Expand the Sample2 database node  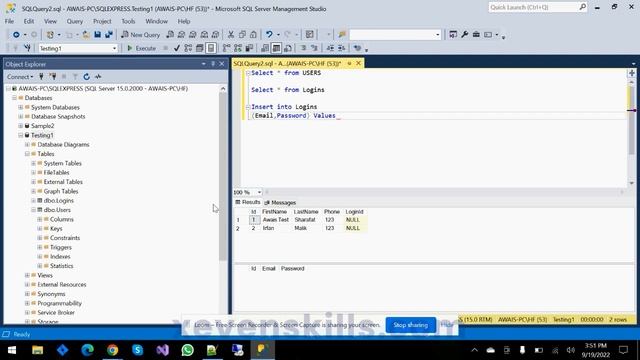click(x=20, y=126)
